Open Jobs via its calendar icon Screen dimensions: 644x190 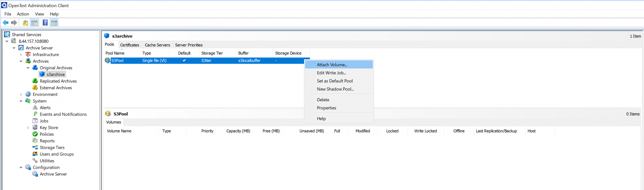[x=35, y=121]
